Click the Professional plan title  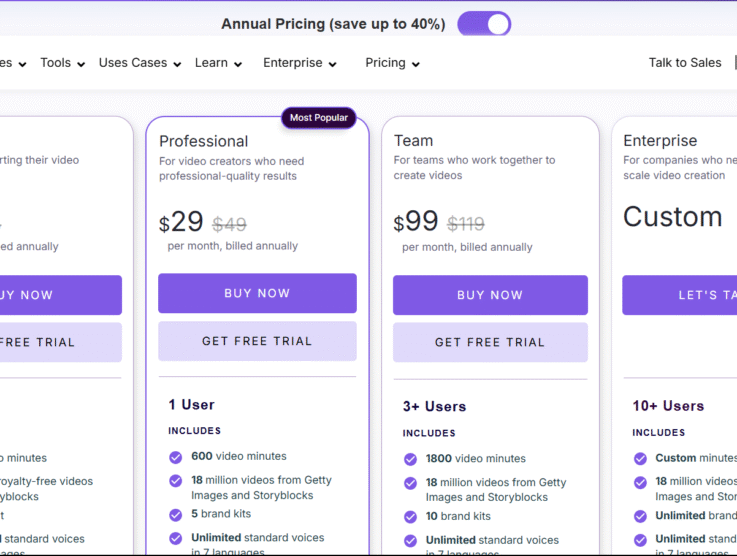(x=204, y=141)
